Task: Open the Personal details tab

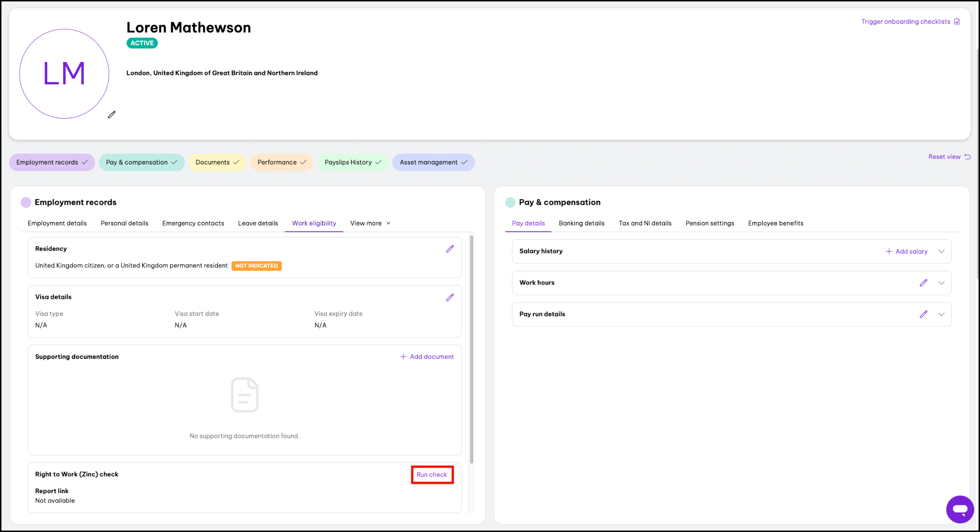Action: [124, 224]
